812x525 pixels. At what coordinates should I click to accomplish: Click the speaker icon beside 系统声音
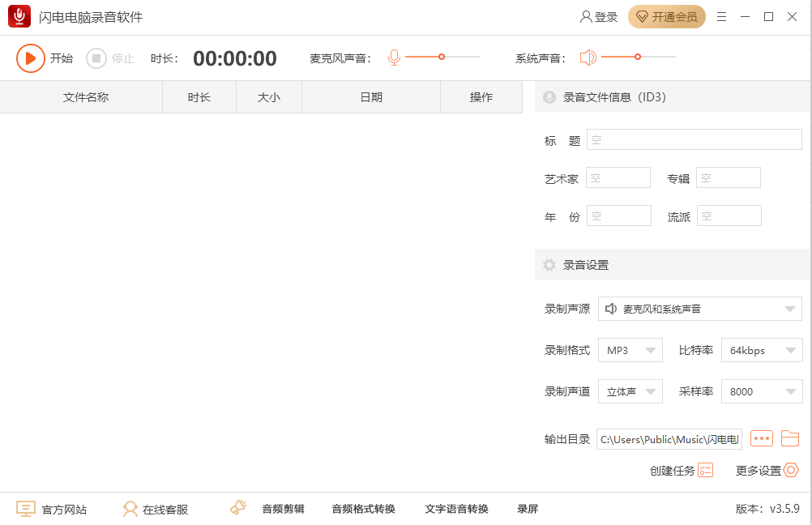pos(588,57)
